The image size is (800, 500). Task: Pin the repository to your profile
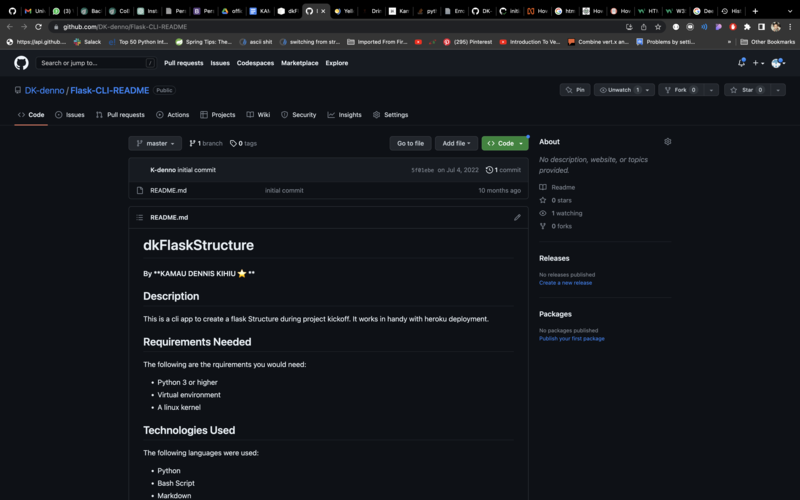click(x=575, y=90)
